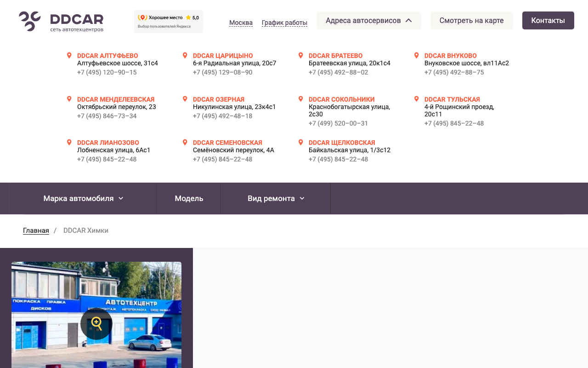
Task: Click the map pin next to DDCAR АЛТУФЬЕВО
Action: 69,56
